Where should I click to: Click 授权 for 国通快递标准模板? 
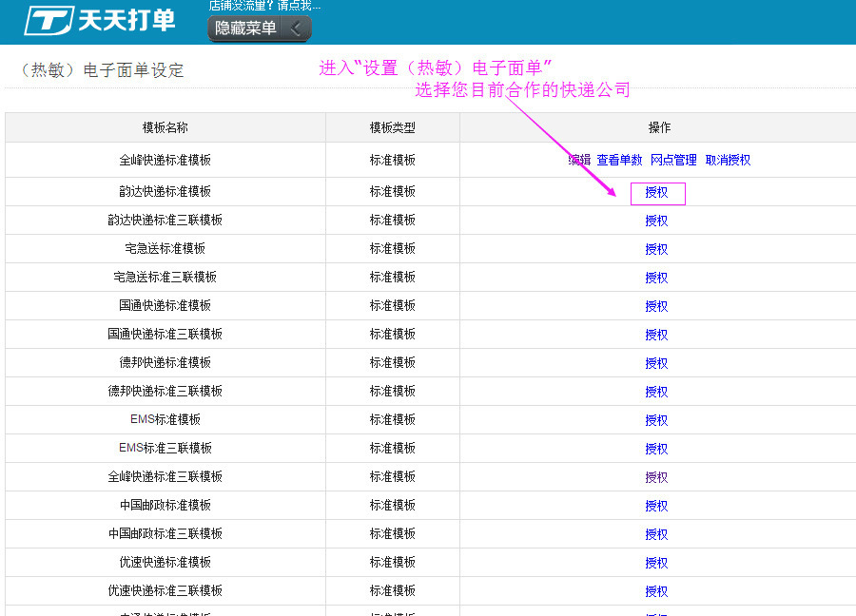[656, 305]
